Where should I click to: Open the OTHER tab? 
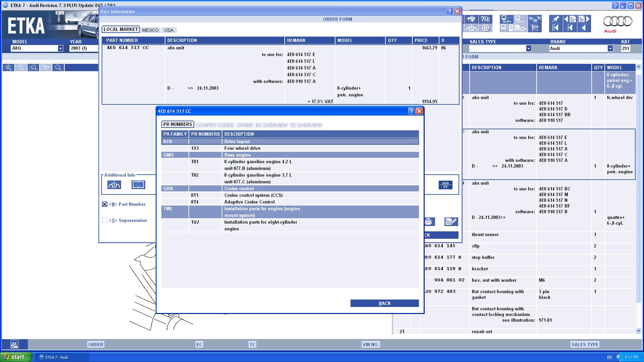pyautogui.click(x=245, y=125)
